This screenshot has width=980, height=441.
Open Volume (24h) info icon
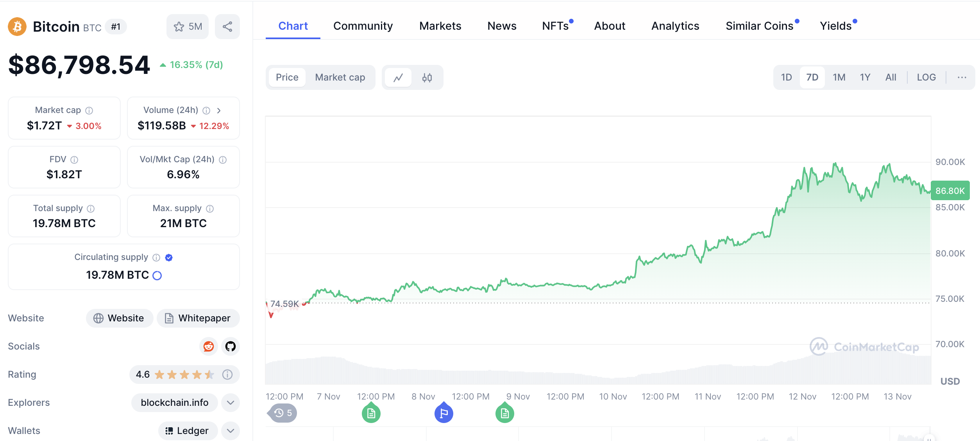206,111
